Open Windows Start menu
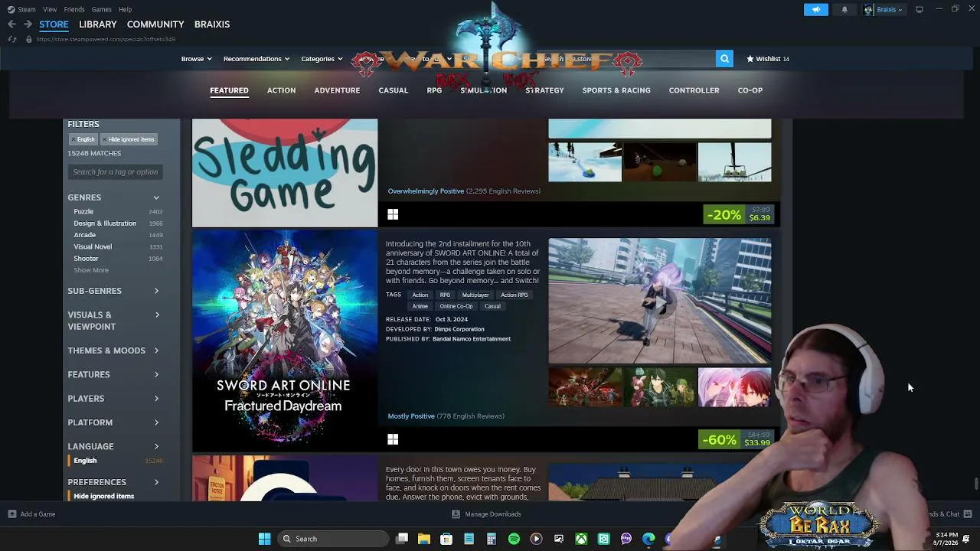980x551 pixels. (264, 539)
